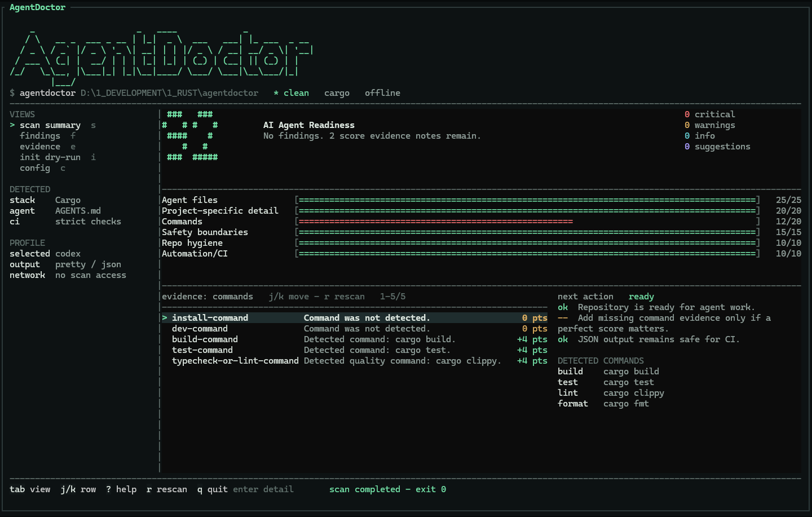
Task: Click the ready next action status
Action: [x=641, y=297]
